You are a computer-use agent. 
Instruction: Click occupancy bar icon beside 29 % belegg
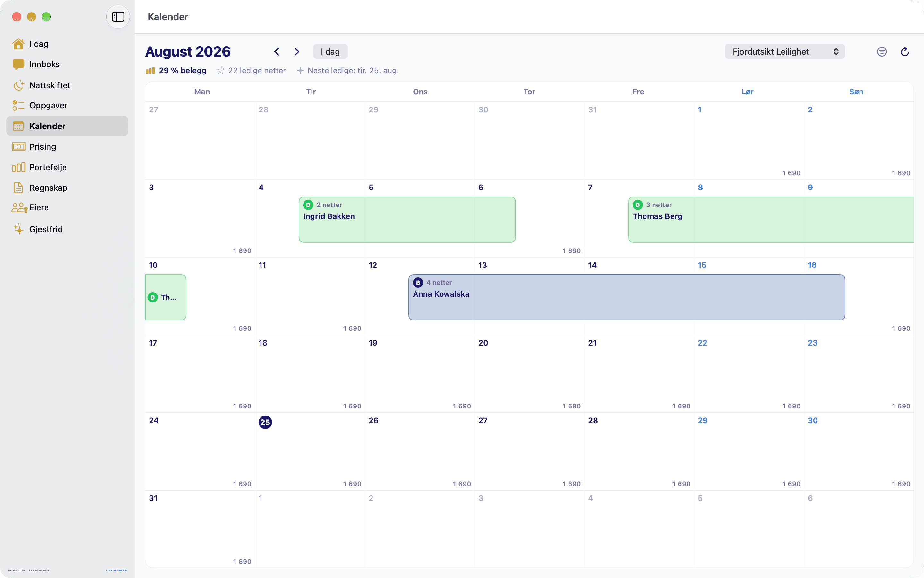coord(150,71)
